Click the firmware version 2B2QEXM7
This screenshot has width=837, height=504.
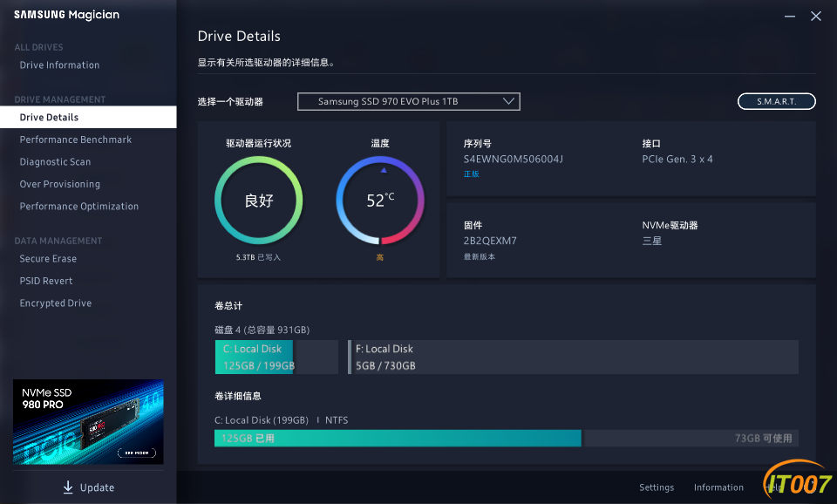pos(490,241)
